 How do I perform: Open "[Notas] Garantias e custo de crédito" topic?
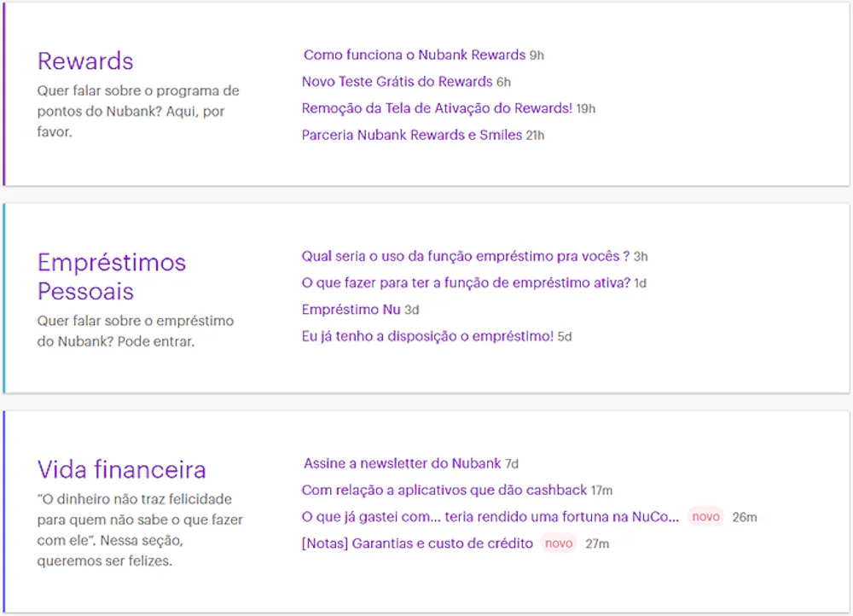[x=417, y=543]
